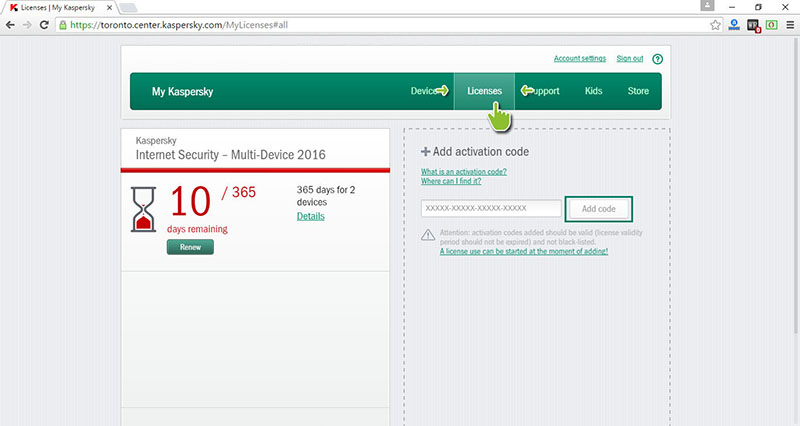Click the hourglass license expiry icon

143,209
